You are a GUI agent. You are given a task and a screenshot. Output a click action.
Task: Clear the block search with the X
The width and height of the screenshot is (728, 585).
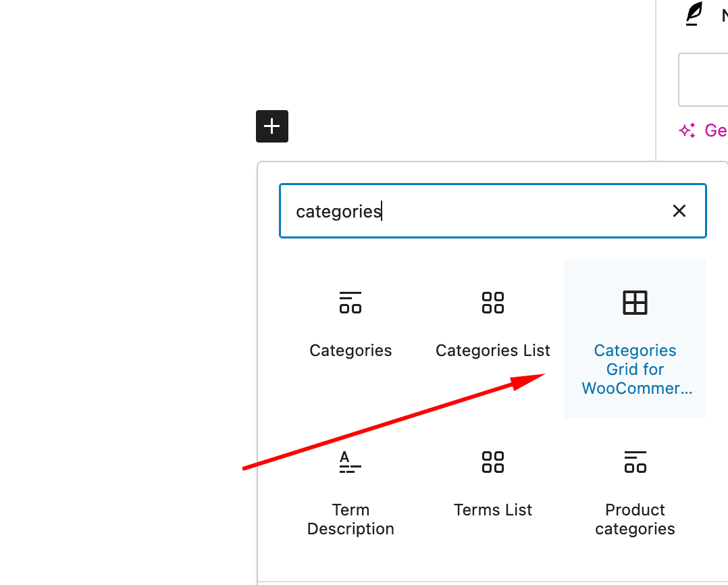pyautogui.click(x=679, y=211)
